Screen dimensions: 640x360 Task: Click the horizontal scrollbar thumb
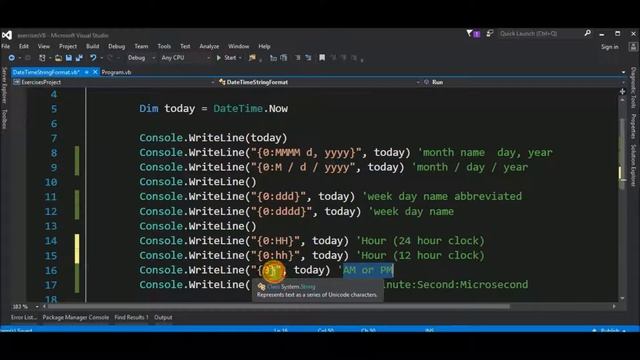(x=279, y=307)
